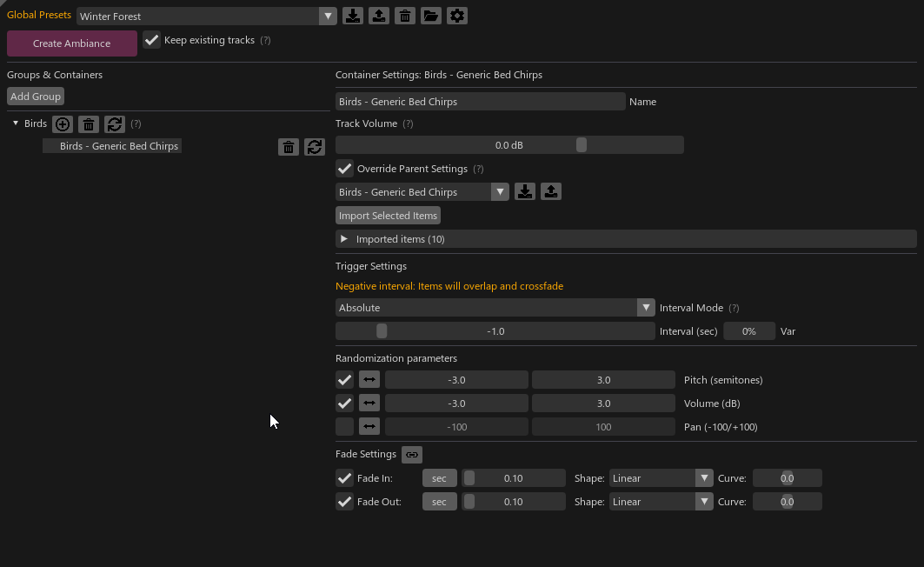
Task: Click the Fade Out Curve 0.0 slider
Action: (788, 502)
